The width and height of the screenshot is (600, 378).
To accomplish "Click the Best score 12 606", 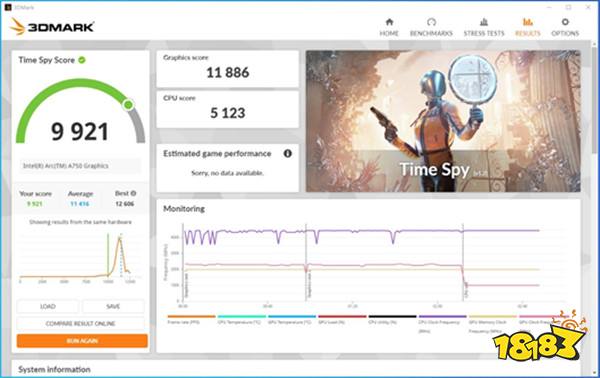I will [x=125, y=204].
